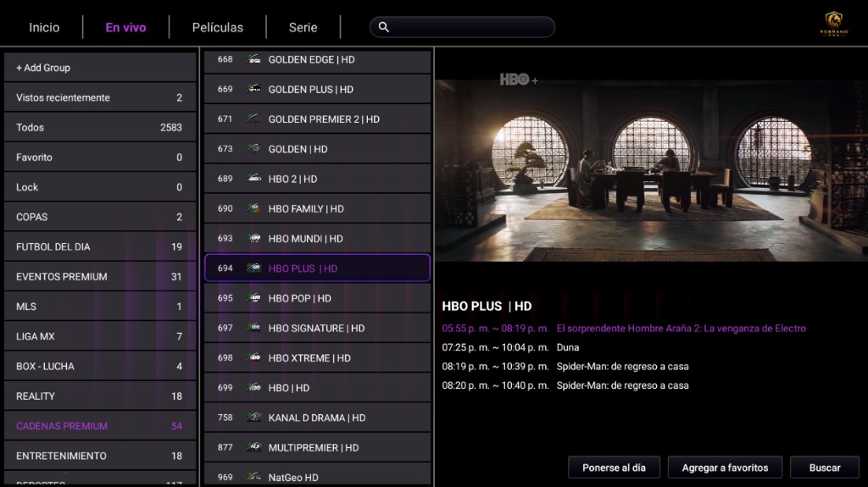Click the HBO XTREME channel logo
The height and width of the screenshot is (487, 868).
coord(254,358)
